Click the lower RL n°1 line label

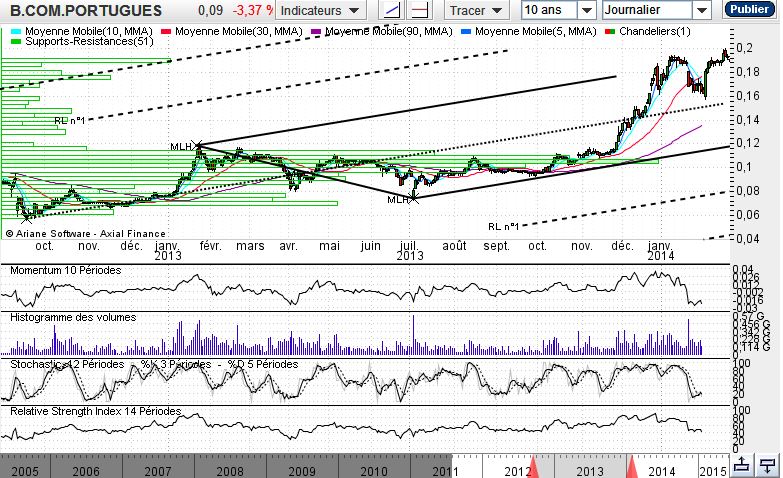pyautogui.click(x=503, y=226)
